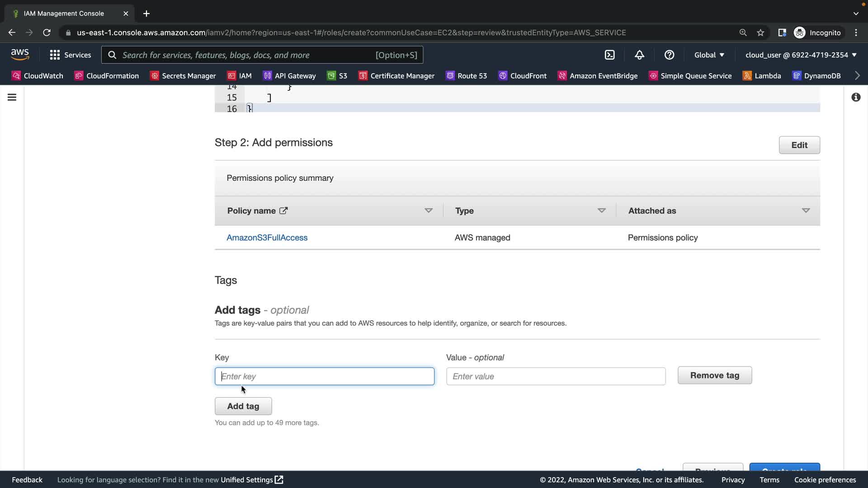Expand cloud_user account menu
The image size is (868, 488).
(x=801, y=55)
